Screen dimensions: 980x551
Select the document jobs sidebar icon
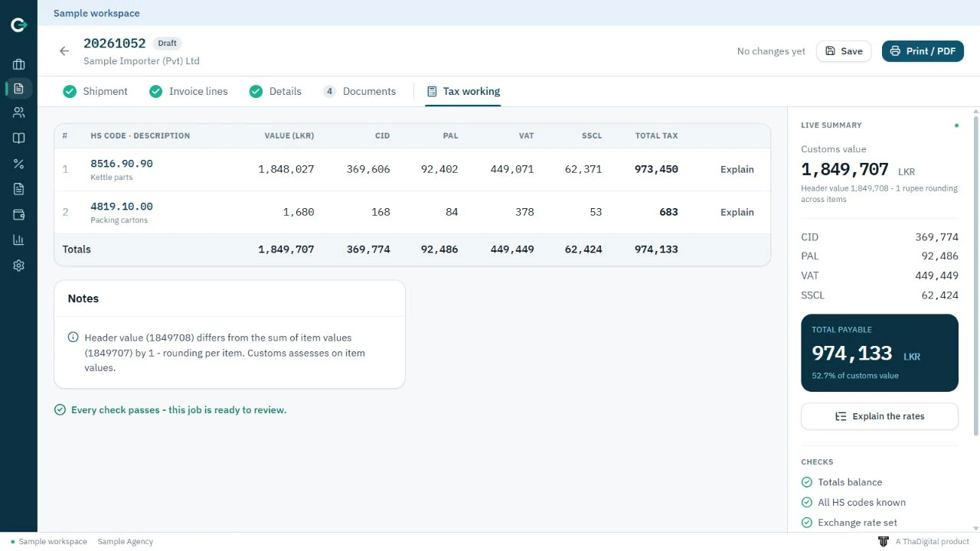(x=18, y=88)
